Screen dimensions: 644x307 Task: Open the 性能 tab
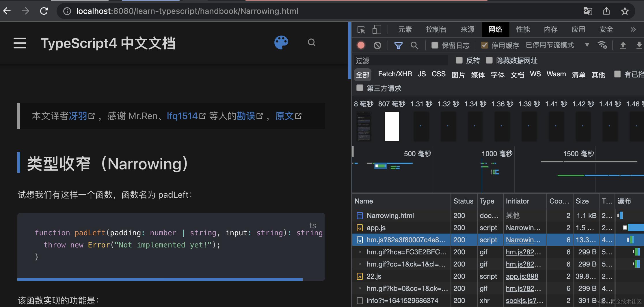click(x=523, y=29)
